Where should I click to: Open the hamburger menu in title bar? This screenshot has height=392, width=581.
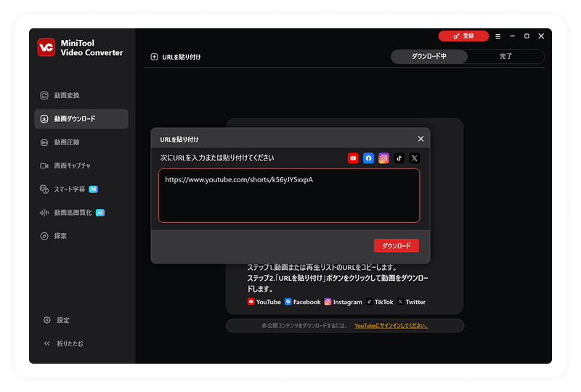coord(498,36)
